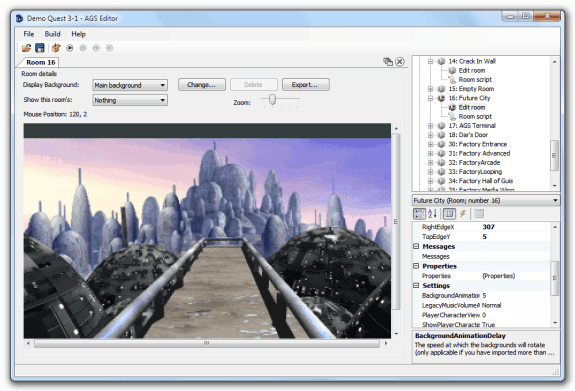The height and width of the screenshot is (391, 575).
Task: Expand the 33: FactoryLooping node
Action: [x=431, y=172]
